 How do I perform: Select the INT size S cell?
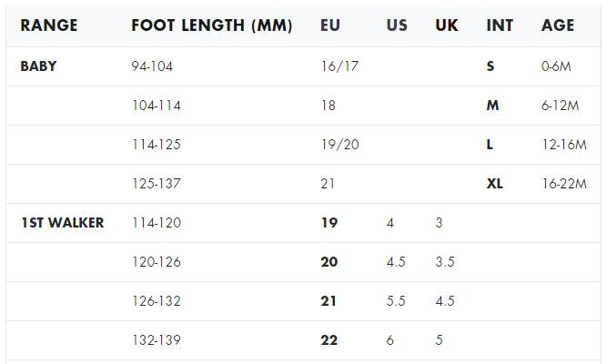(491, 66)
